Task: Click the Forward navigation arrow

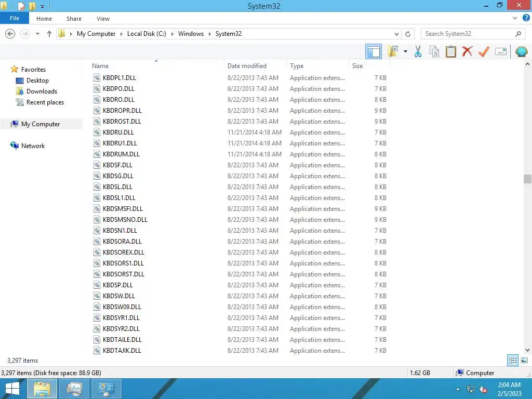Action: point(25,34)
